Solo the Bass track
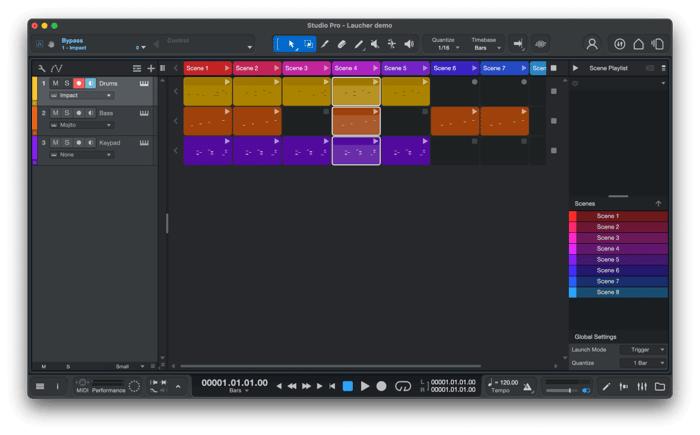 67,114
